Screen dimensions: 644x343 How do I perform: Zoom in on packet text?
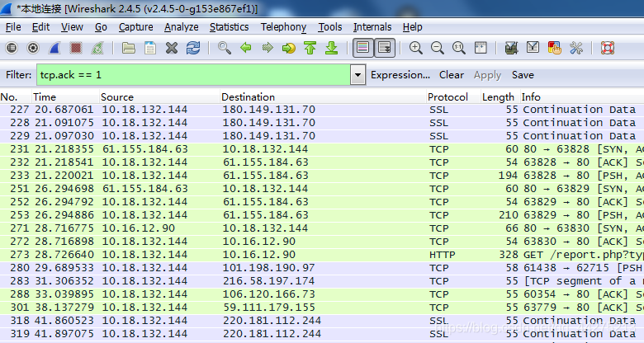[415, 48]
